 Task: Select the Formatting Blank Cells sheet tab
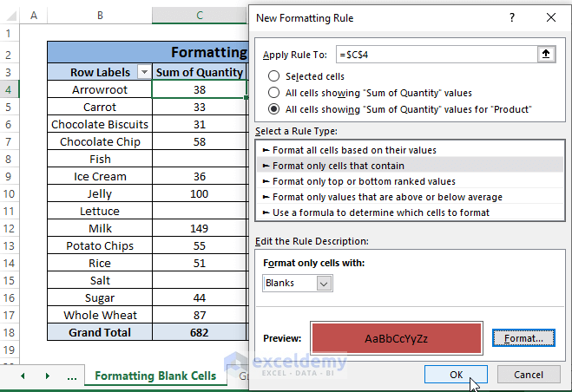tap(155, 376)
